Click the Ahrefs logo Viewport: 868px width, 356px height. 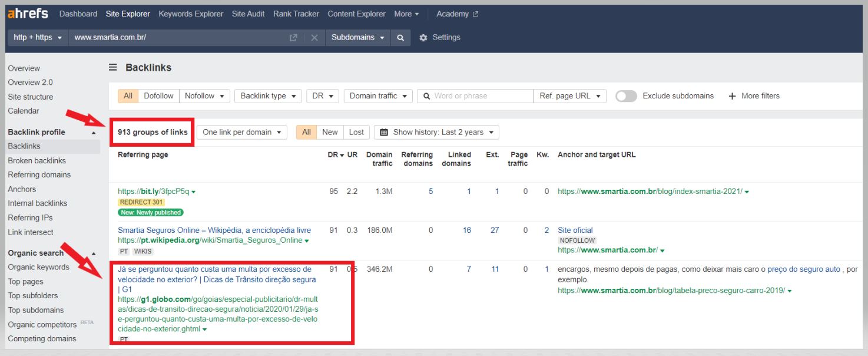click(x=28, y=13)
